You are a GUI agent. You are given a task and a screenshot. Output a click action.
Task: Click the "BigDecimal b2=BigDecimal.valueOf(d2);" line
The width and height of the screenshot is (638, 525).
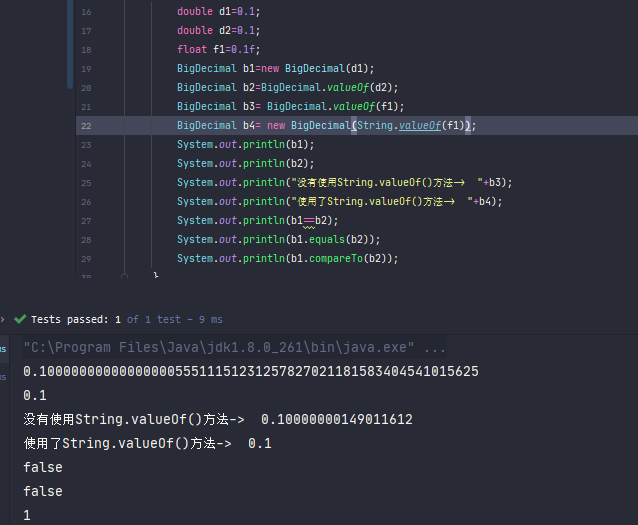(x=288, y=88)
